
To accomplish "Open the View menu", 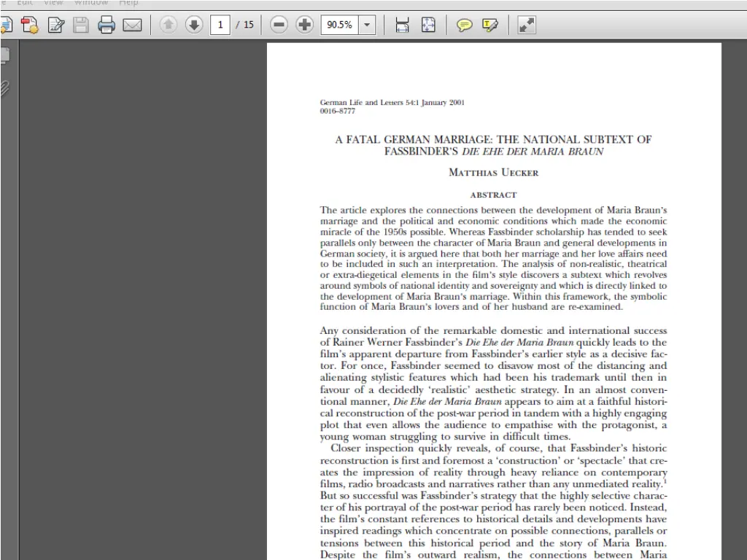I will 53,3.
